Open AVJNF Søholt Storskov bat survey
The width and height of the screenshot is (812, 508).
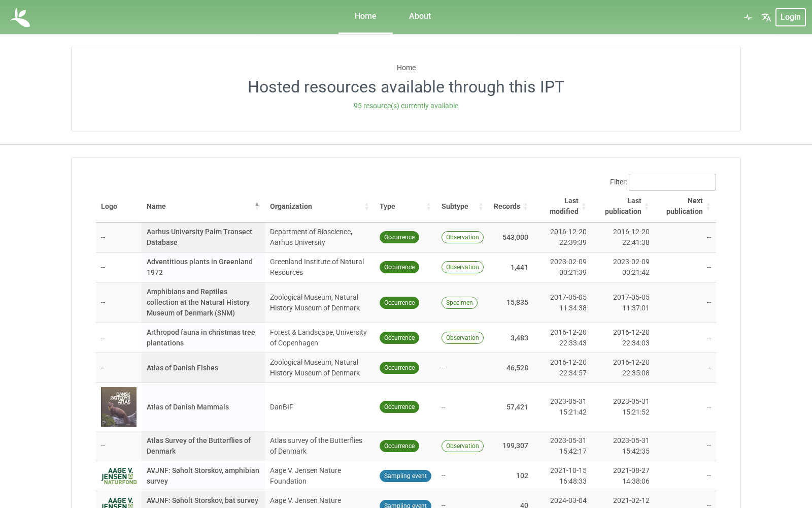click(x=202, y=500)
